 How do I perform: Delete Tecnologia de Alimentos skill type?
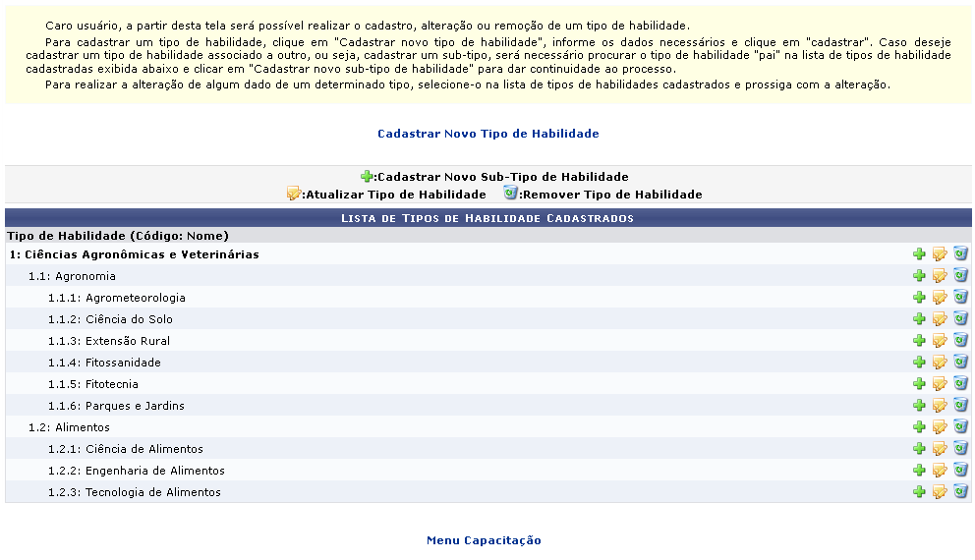(x=960, y=492)
